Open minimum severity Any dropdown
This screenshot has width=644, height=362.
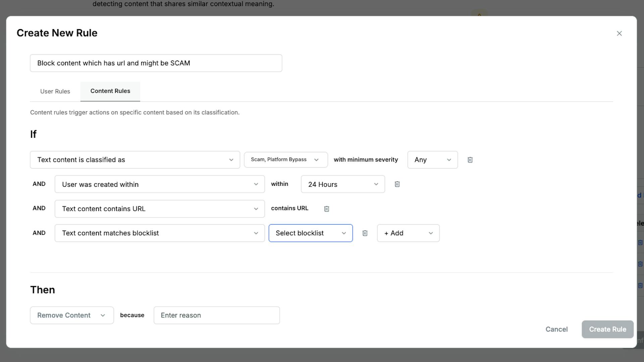pyautogui.click(x=432, y=160)
